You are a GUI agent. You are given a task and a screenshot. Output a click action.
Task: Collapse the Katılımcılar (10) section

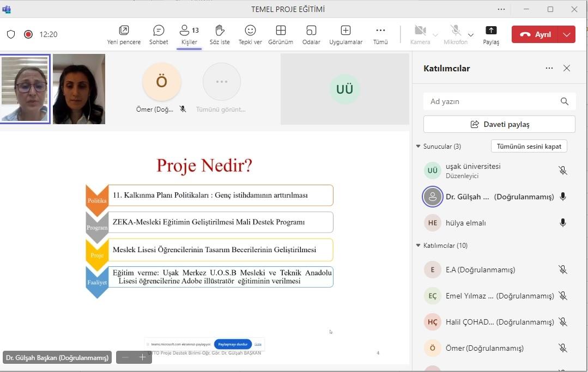(x=418, y=246)
